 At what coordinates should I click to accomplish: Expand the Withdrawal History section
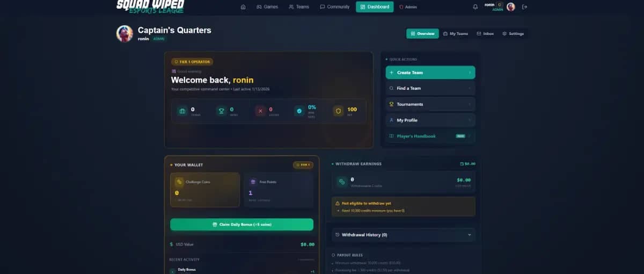pos(404,235)
